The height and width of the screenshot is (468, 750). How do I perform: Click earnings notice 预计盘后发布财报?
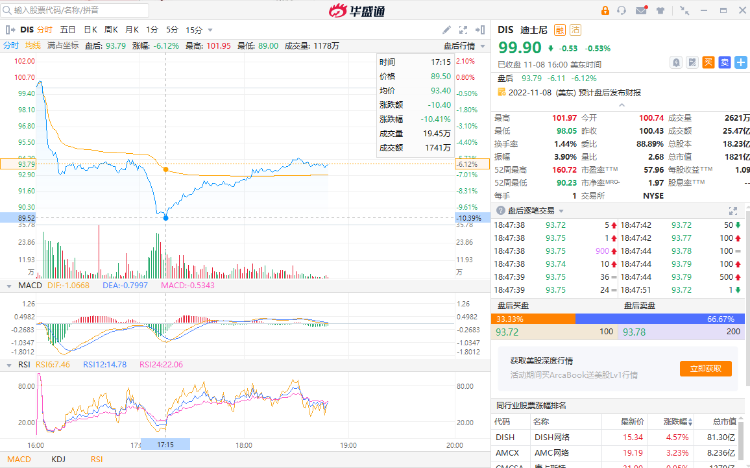pos(610,92)
